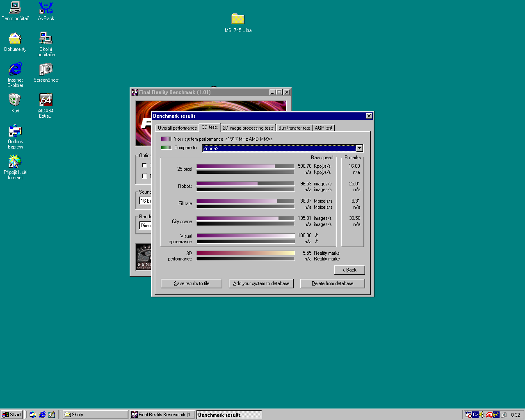Open the MSI 745 Ultra folder
Image resolution: width=525 pixels, height=420 pixels.
[x=237, y=19]
